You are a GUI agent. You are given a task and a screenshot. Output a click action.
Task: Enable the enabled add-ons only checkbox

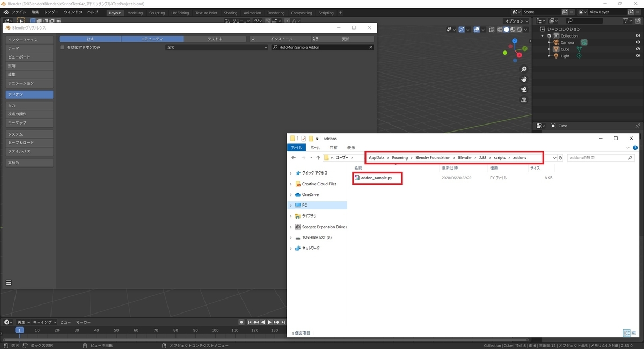62,47
